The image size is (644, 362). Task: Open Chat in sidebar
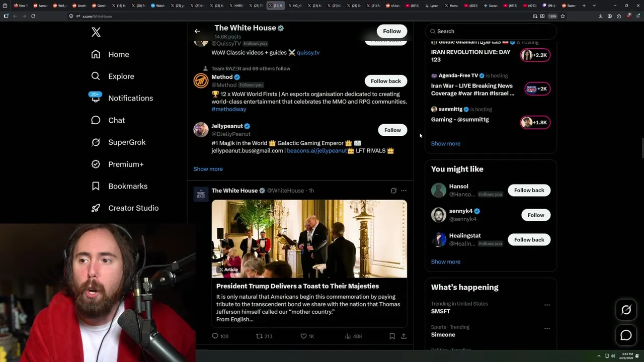[x=108, y=120]
